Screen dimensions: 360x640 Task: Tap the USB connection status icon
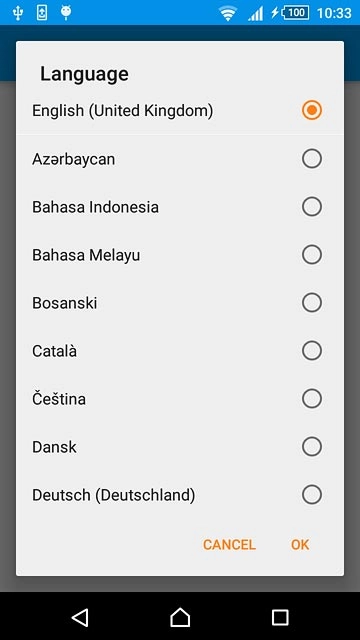click(18, 13)
